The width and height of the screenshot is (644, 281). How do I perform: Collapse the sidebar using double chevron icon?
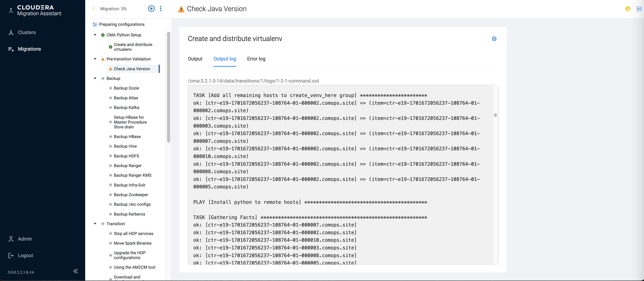(x=76, y=271)
